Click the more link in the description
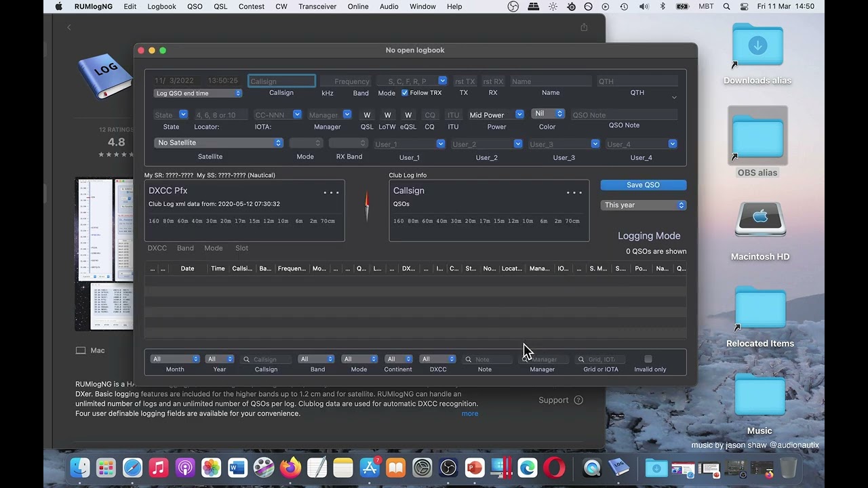 pos(470,413)
